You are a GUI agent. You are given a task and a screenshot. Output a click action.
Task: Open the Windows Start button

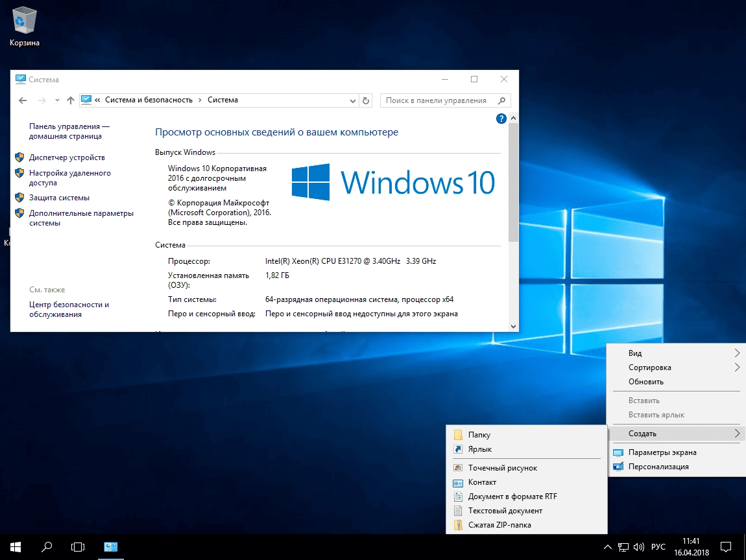15,547
